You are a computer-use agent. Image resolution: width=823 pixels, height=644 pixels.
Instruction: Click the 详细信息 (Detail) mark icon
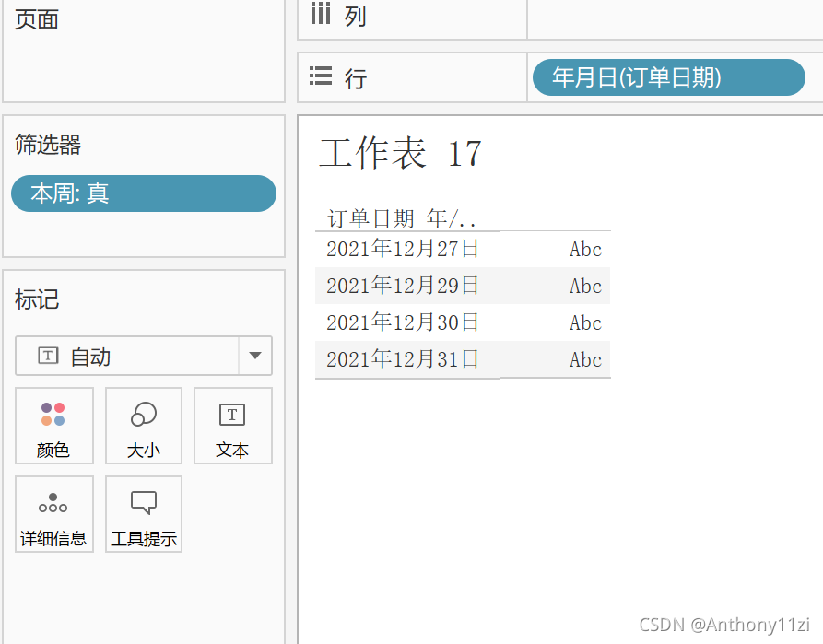pos(53,514)
